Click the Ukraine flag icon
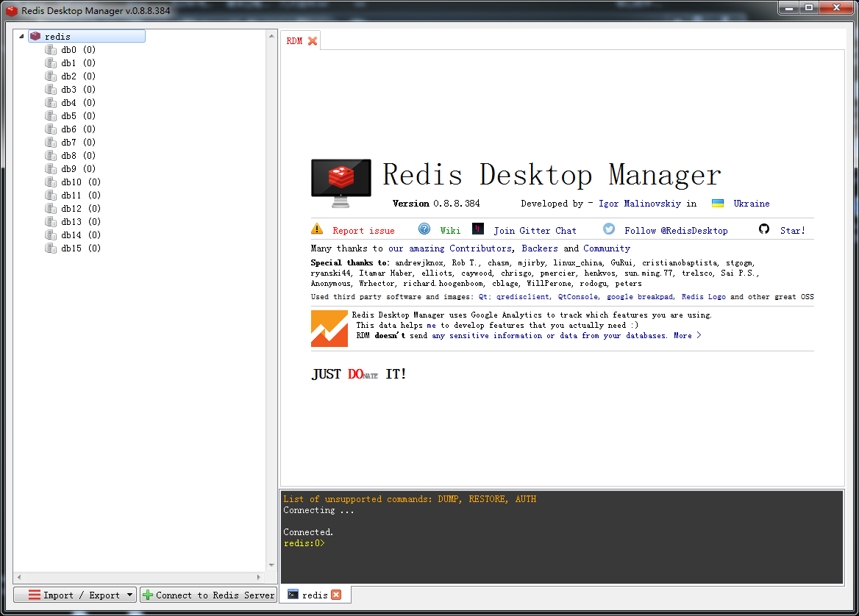Image resolution: width=859 pixels, height=616 pixels. click(718, 203)
